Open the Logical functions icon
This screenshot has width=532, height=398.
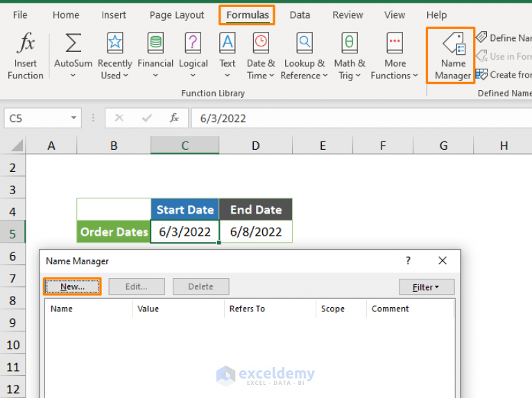coord(193,43)
